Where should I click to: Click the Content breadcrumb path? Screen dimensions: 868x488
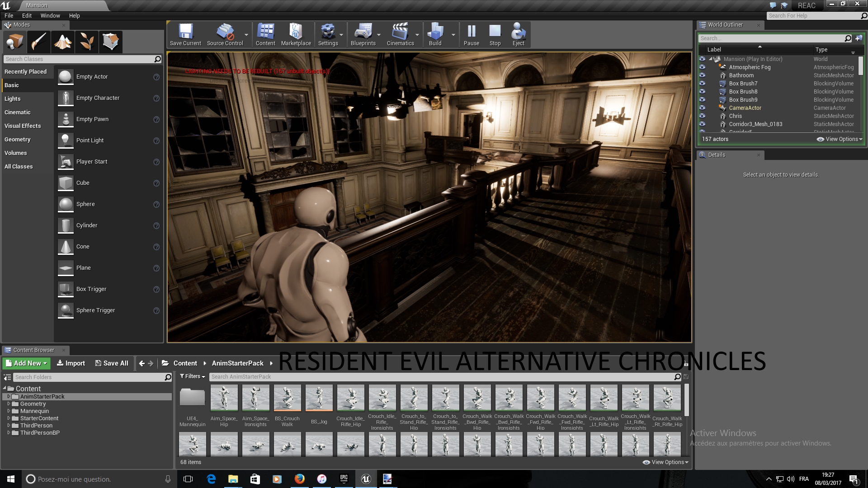click(185, 363)
